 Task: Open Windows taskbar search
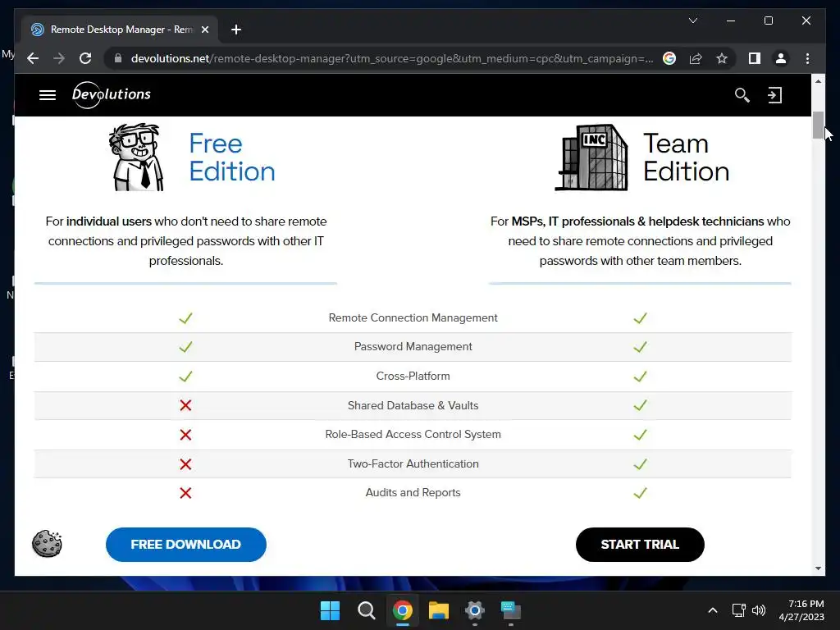click(367, 610)
